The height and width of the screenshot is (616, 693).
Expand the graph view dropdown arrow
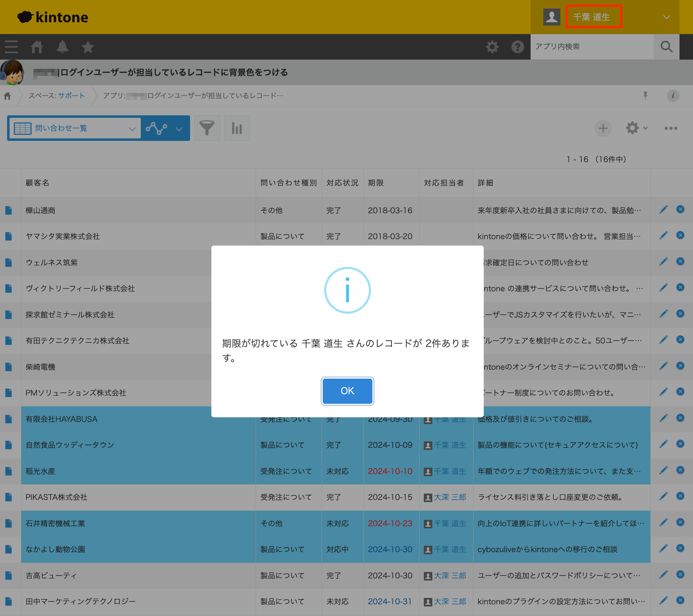[179, 129]
